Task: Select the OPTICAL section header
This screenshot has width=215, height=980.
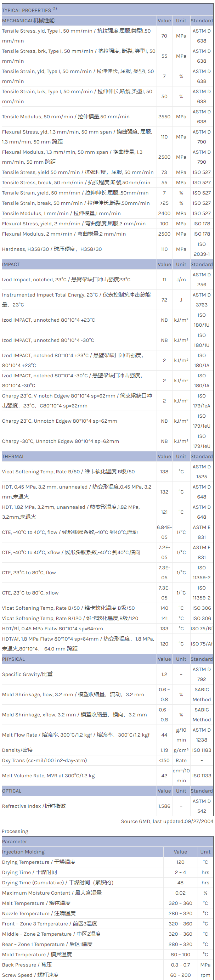Action: coord(12,791)
